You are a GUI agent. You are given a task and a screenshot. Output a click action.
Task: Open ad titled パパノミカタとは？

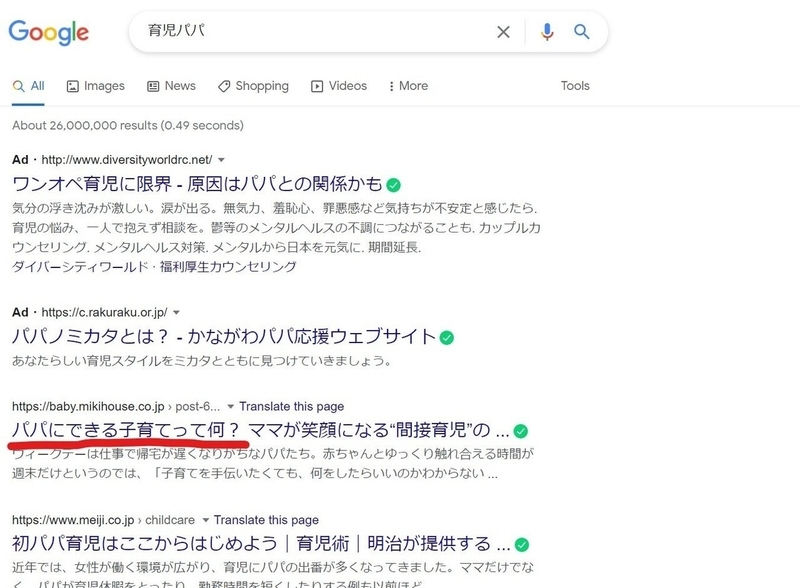pos(223,336)
